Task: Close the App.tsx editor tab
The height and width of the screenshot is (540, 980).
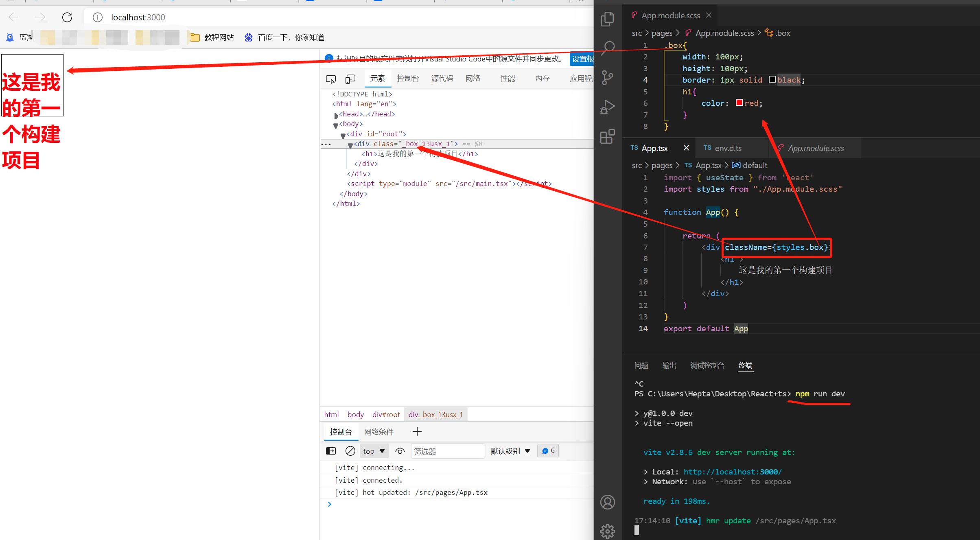Action: click(686, 148)
